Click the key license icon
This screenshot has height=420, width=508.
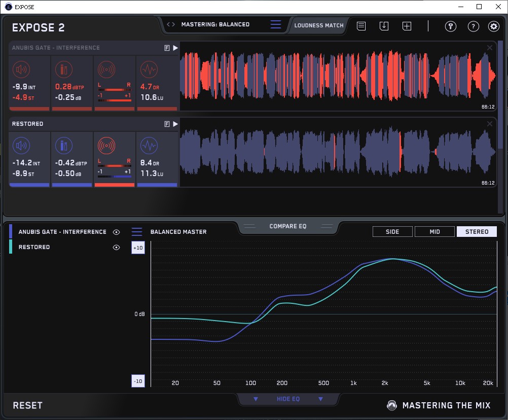click(x=450, y=26)
